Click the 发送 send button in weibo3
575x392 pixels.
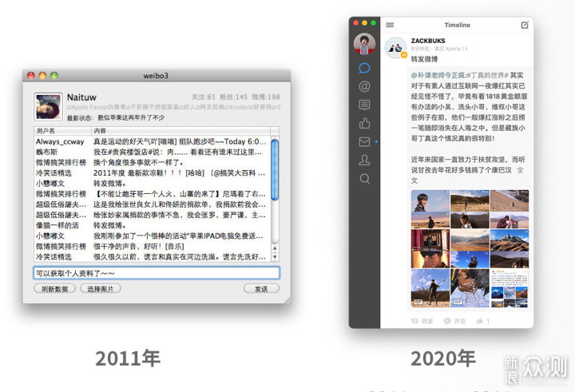click(x=261, y=289)
